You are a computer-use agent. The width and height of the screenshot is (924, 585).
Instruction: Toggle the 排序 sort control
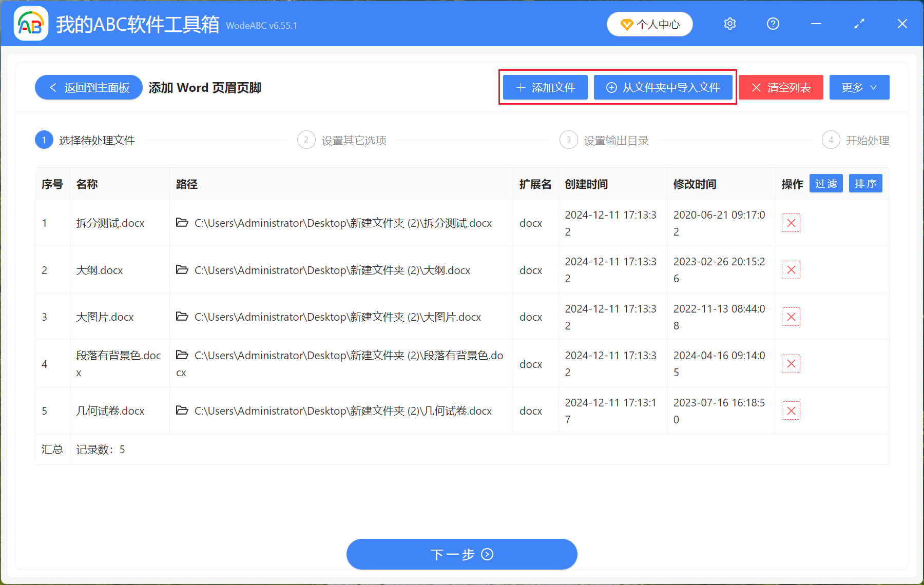(x=865, y=183)
